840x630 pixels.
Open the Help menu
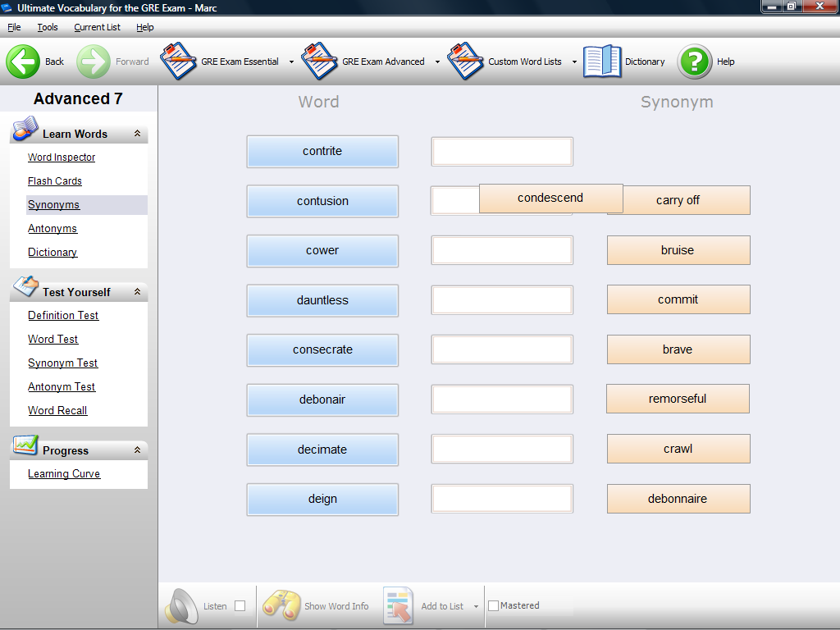(144, 27)
